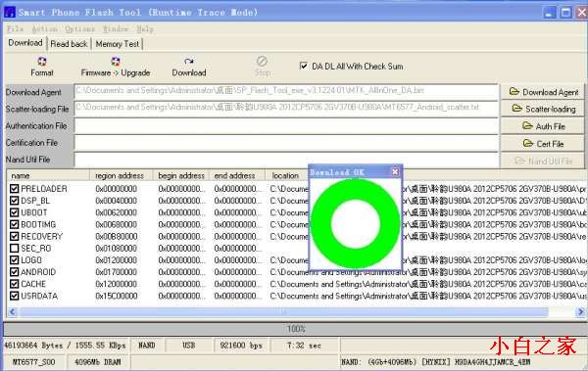Click the Download Agent path field
588x371 pixels.
(286, 91)
